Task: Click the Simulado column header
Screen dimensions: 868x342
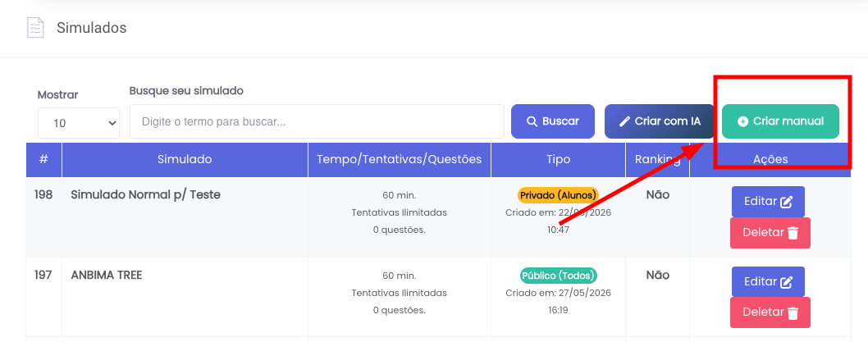Action: (185, 159)
